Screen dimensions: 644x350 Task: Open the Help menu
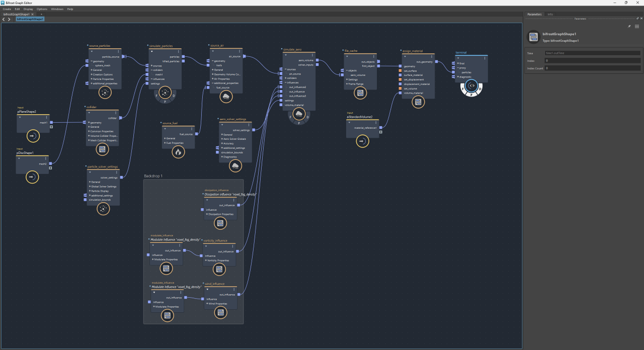tap(70, 9)
